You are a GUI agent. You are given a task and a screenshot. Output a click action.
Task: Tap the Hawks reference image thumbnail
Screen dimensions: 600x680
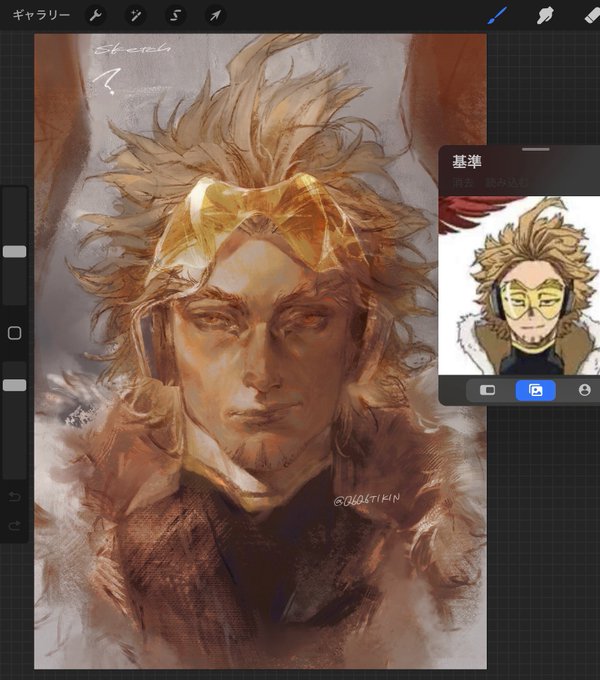tap(519, 286)
